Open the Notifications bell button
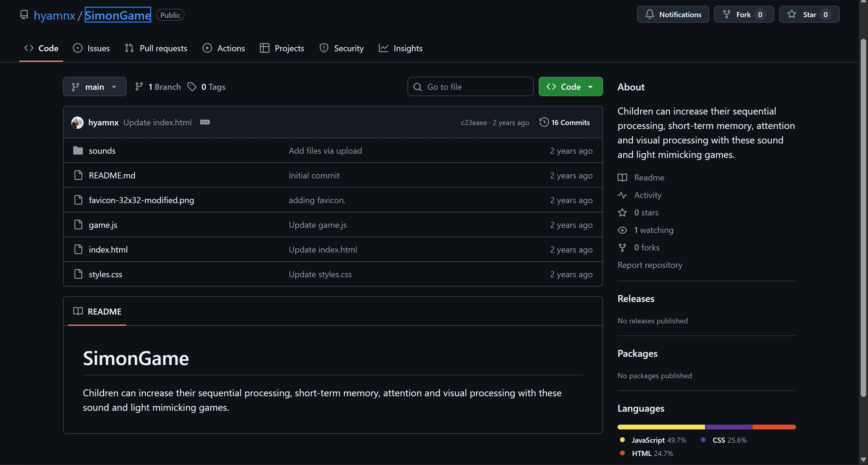This screenshot has width=868, height=465. click(673, 14)
